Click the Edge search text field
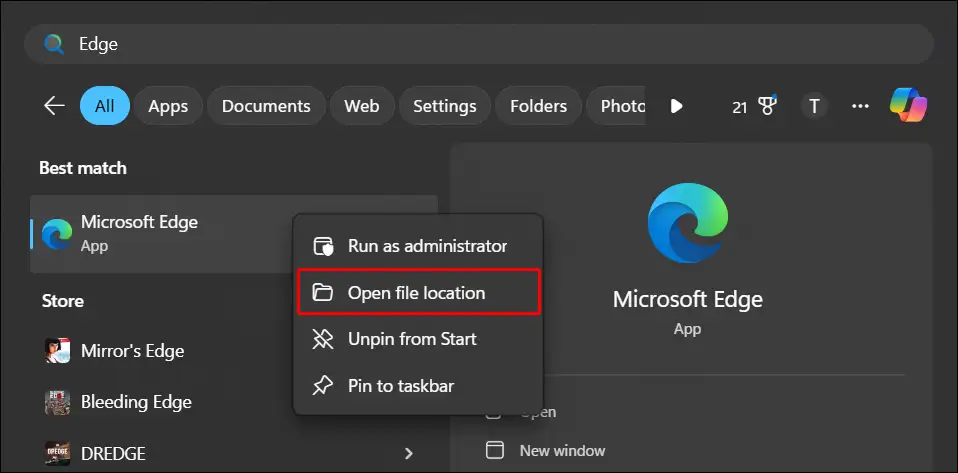 pyautogui.click(x=479, y=44)
